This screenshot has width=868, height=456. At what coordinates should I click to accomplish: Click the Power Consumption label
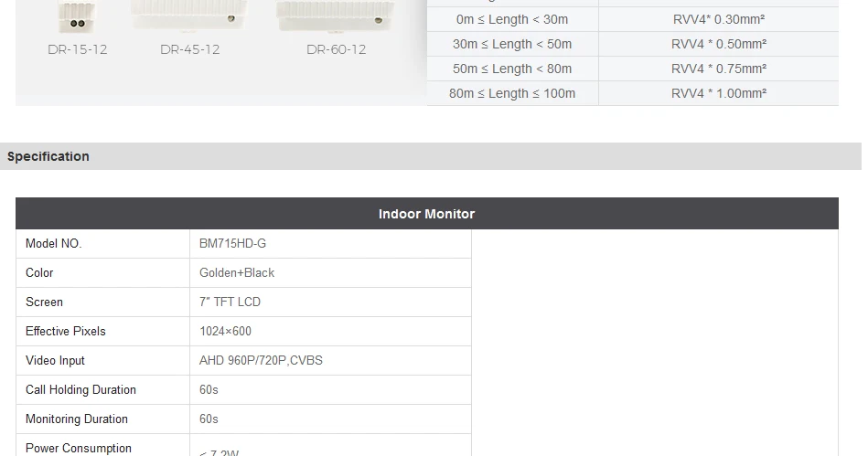79,449
